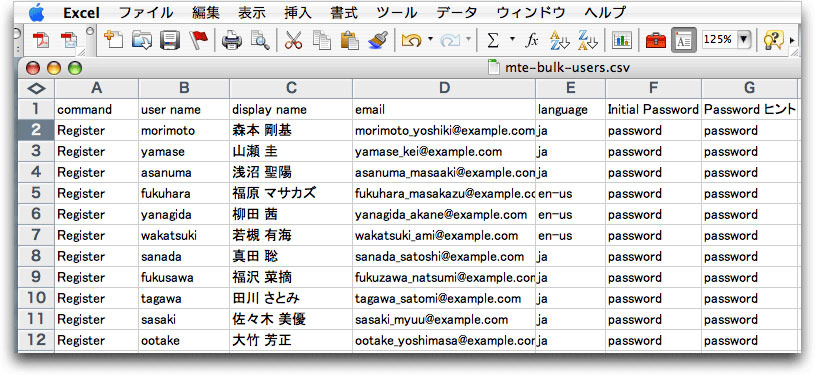
Task: Click the Undo arrow icon
Action: tap(411, 40)
